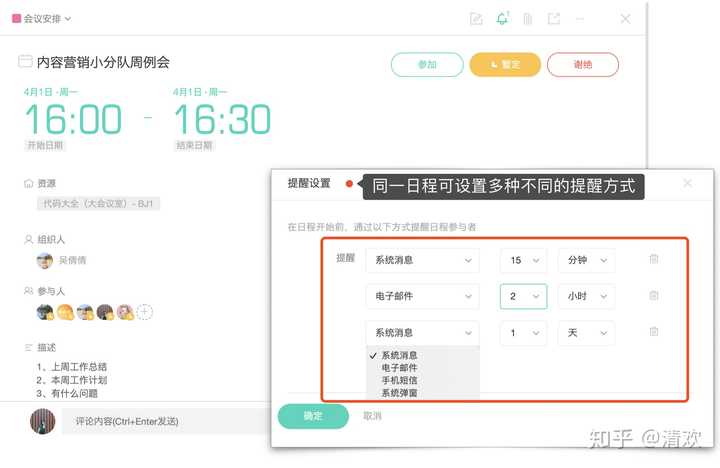Click the 谢绝 button
720x468 pixels.
pyautogui.click(x=583, y=64)
